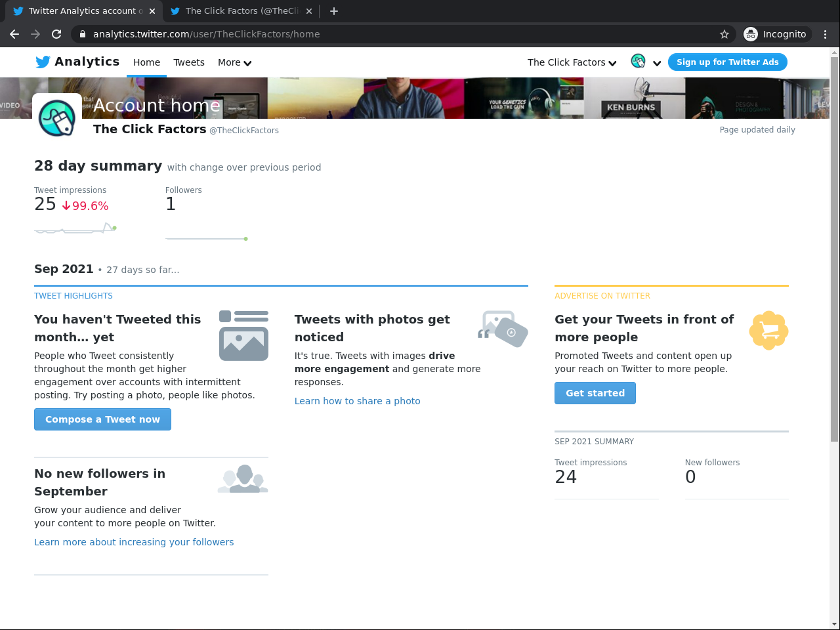Image resolution: width=840 pixels, height=630 pixels.
Task: Click the large Click Factors profile picture
Action: pyautogui.click(x=57, y=118)
